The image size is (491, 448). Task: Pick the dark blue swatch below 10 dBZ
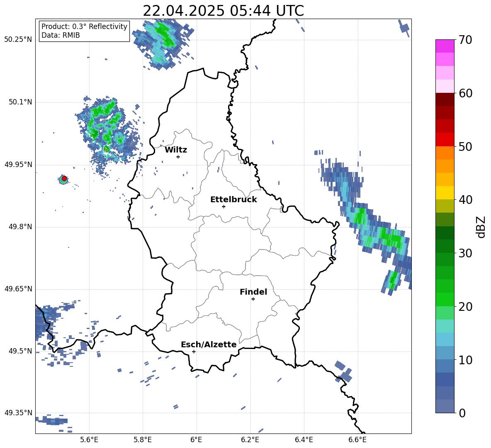[x=445, y=379]
